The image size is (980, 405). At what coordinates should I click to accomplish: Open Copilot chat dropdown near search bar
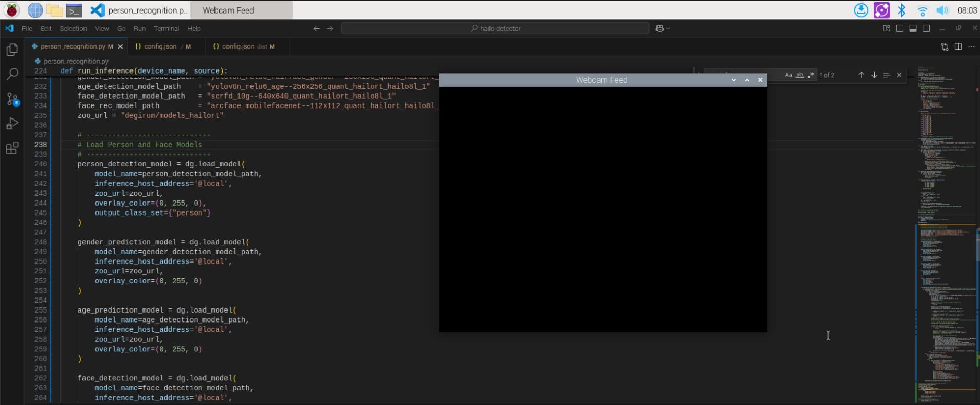pyautogui.click(x=662, y=28)
